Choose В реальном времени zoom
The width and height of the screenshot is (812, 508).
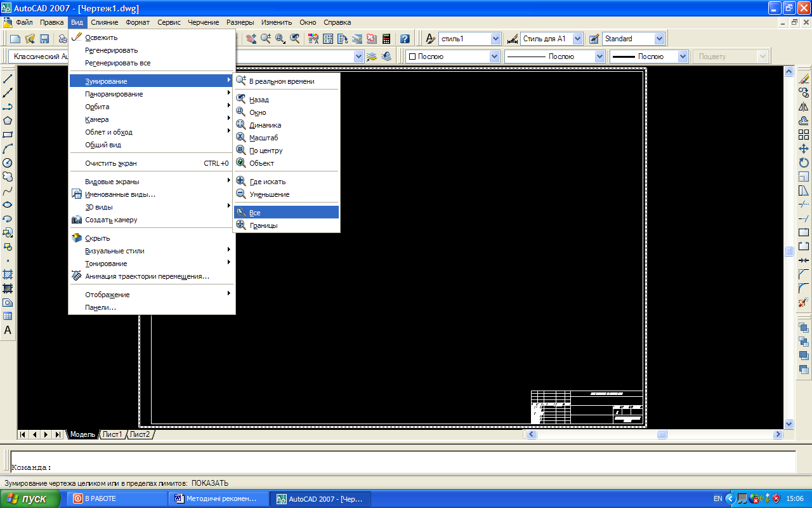(x=287, y=81)
